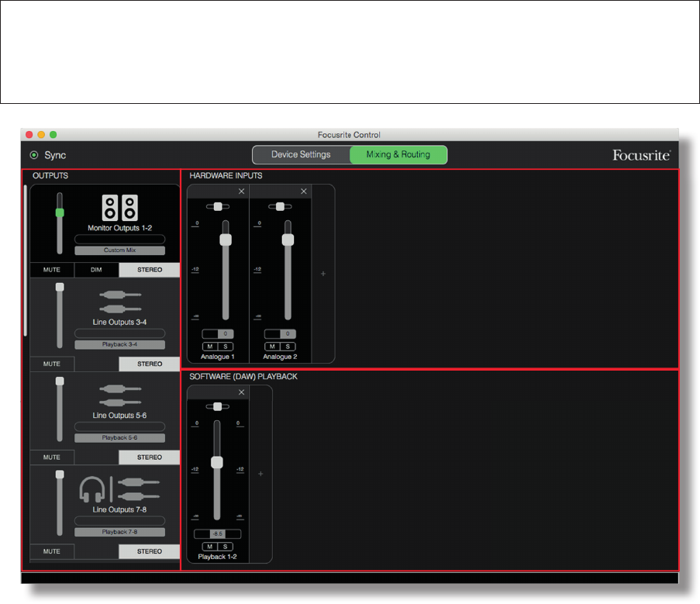Switch to the Mixing & Routing tab
700x604 pixels.
(398, 154)
